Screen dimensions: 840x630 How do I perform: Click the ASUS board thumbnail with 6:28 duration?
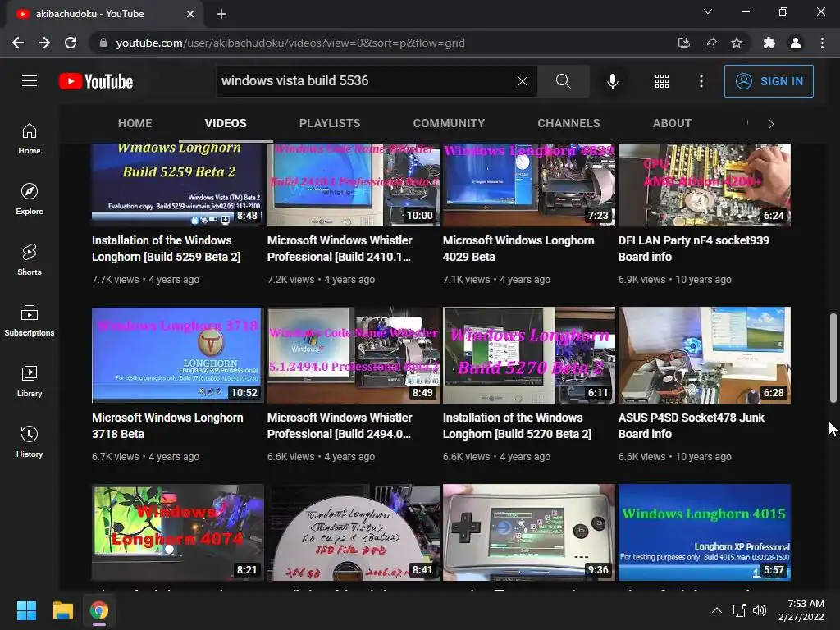tap(705, 354)
